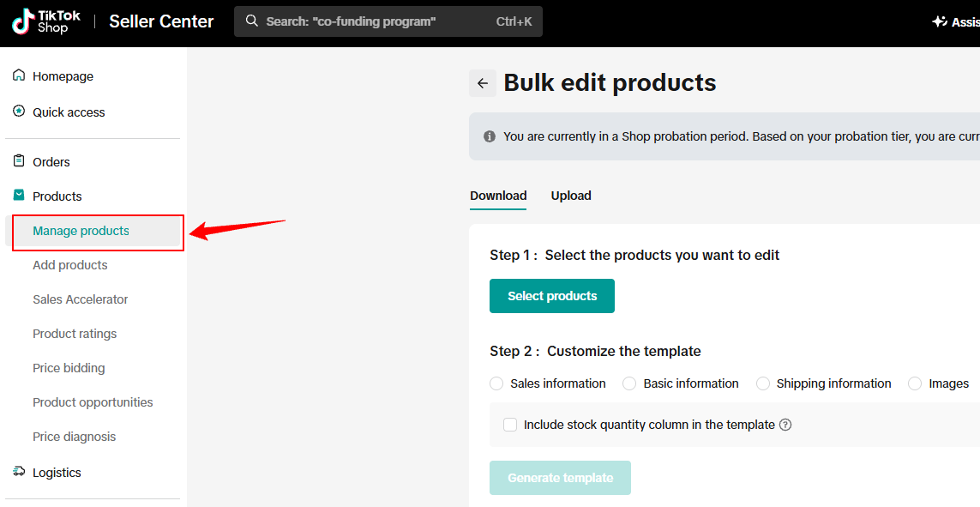This screenshot has height=507, width=980.
Task: Enable Include stock quantity column checkbox
Action: (510, 425)
